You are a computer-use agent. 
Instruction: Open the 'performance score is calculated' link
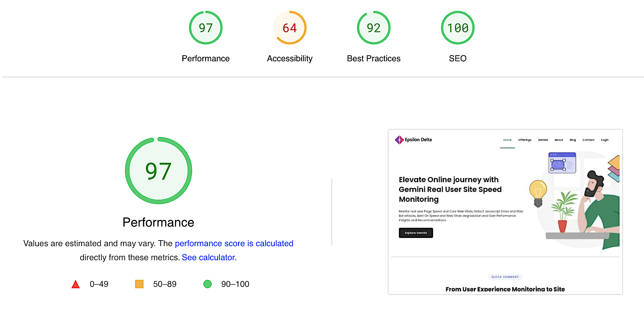point(234,243)
